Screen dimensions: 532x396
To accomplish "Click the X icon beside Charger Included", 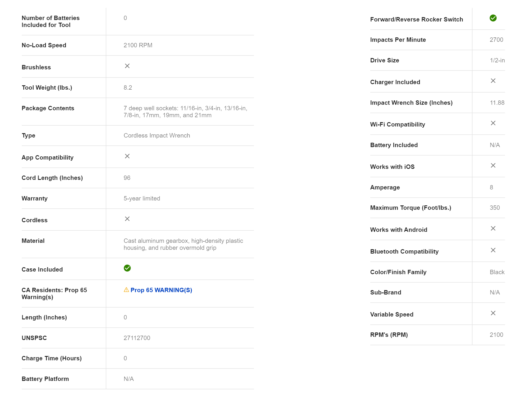I will (493, 81).
